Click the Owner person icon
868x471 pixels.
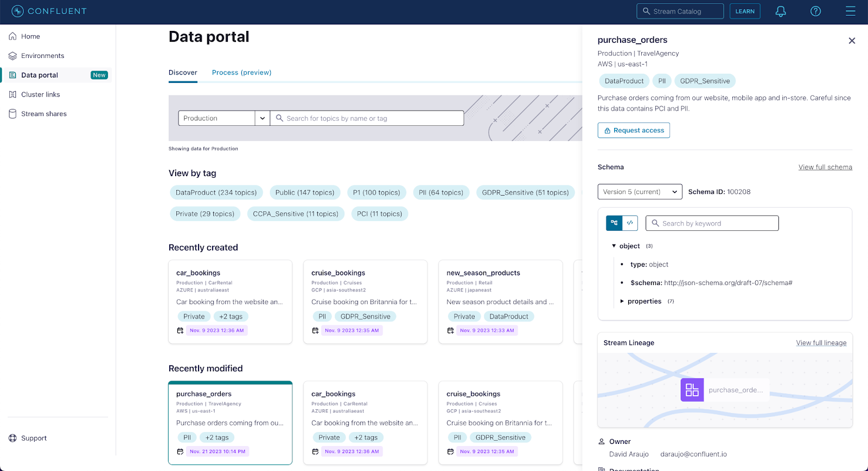coord(601,442)
